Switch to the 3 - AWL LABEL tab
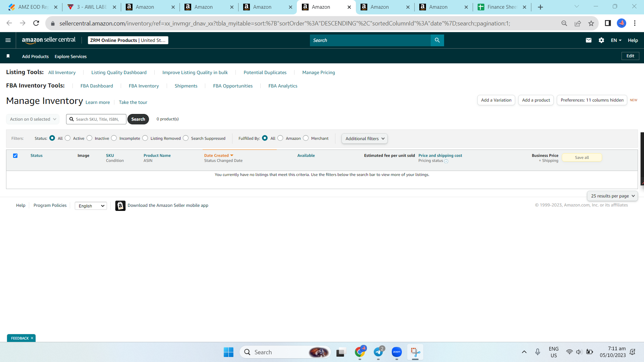The height and width of the screenshot is (362, 644). click(91, 7)
